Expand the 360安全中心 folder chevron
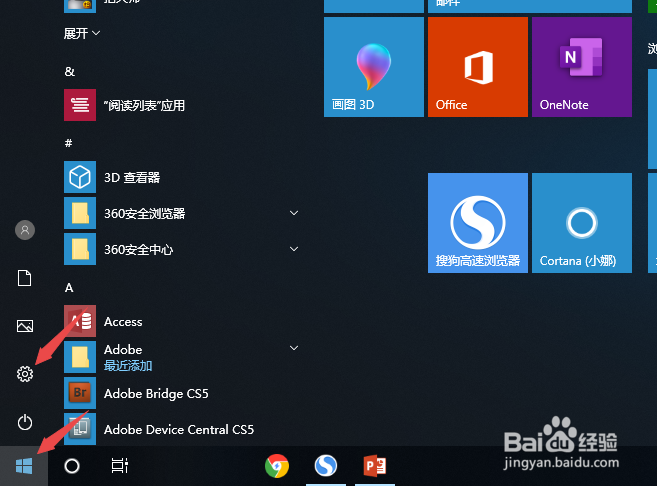 294,249
